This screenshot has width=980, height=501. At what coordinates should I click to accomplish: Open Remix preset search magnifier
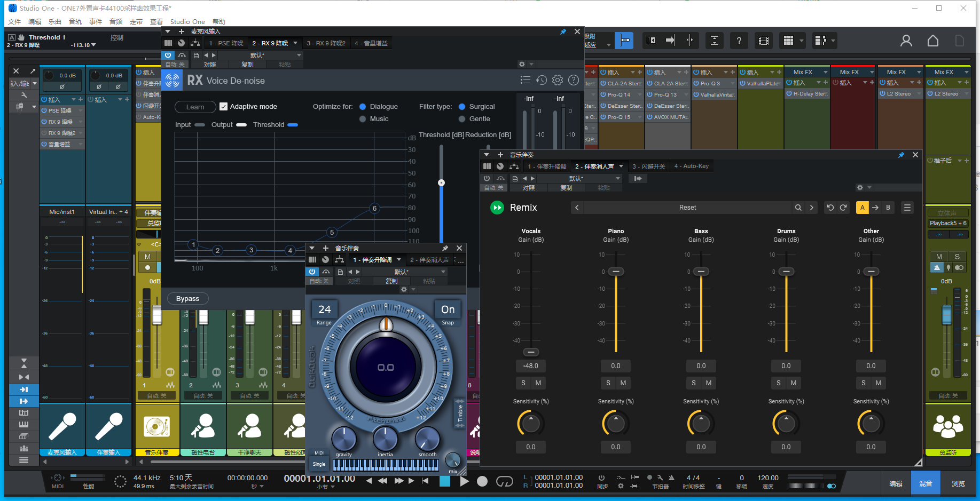pos(798,208)
